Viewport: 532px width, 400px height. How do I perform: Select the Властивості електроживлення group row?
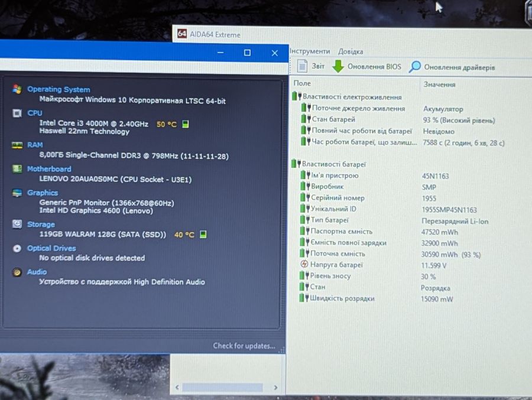tap(347, 97)
